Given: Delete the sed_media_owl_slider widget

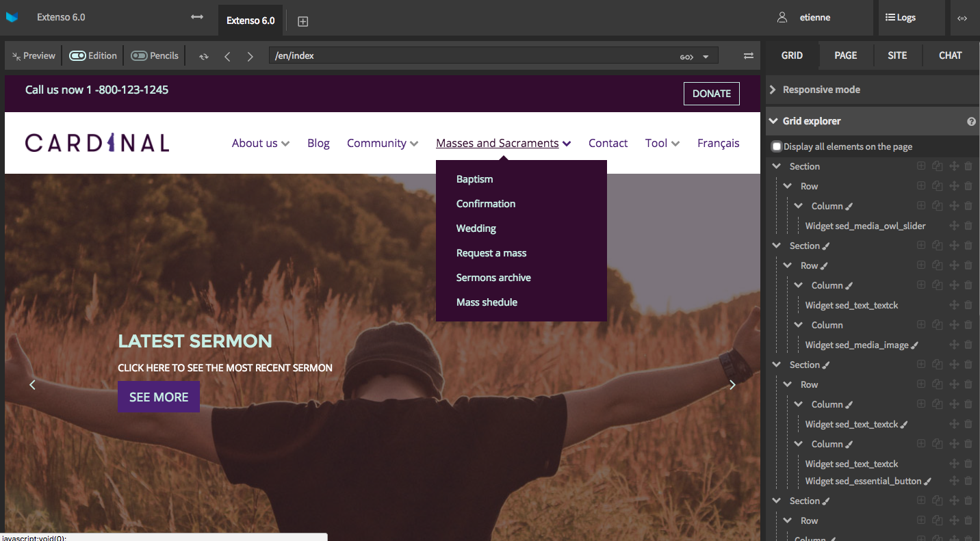Looking at the screenshot, I should [968, 226].
